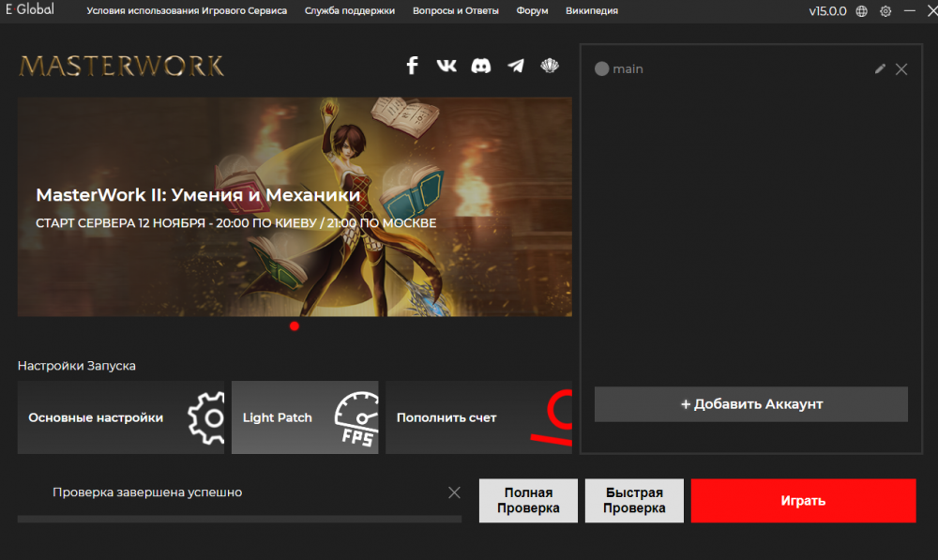
Task: Run 'Полная Проверка' file check
Action: (x=528, y=500)
